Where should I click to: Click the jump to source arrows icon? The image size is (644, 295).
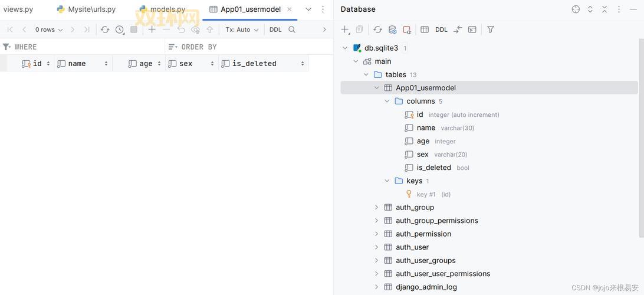(x=458, y=29)
